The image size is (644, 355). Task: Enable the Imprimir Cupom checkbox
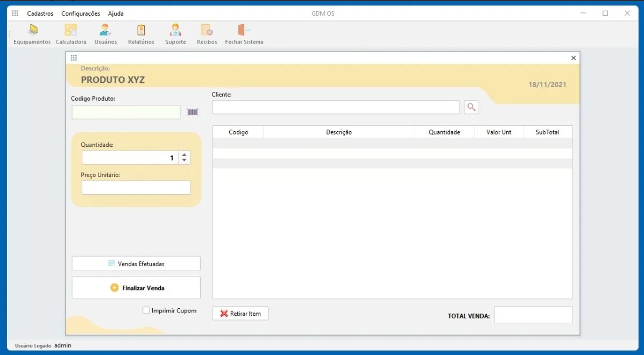(146, 310)
